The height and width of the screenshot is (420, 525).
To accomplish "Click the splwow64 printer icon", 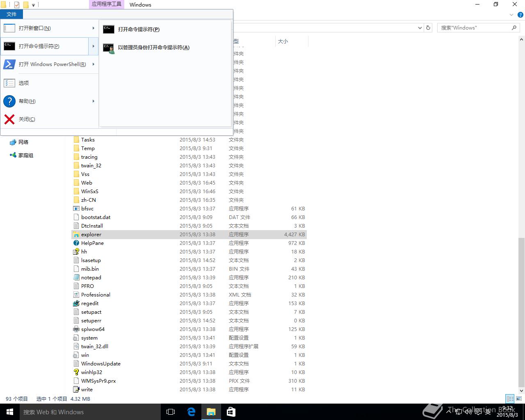I will tap(76, 329).
